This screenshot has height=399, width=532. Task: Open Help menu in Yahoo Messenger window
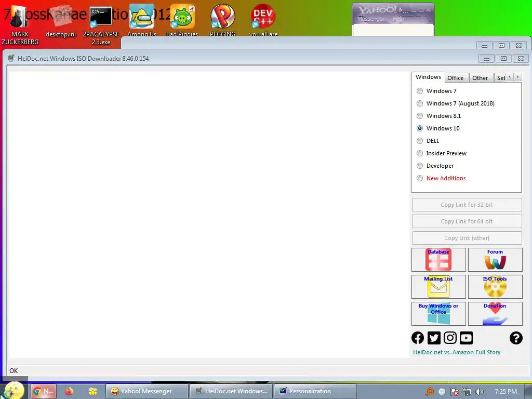click(x=398, y=19)
